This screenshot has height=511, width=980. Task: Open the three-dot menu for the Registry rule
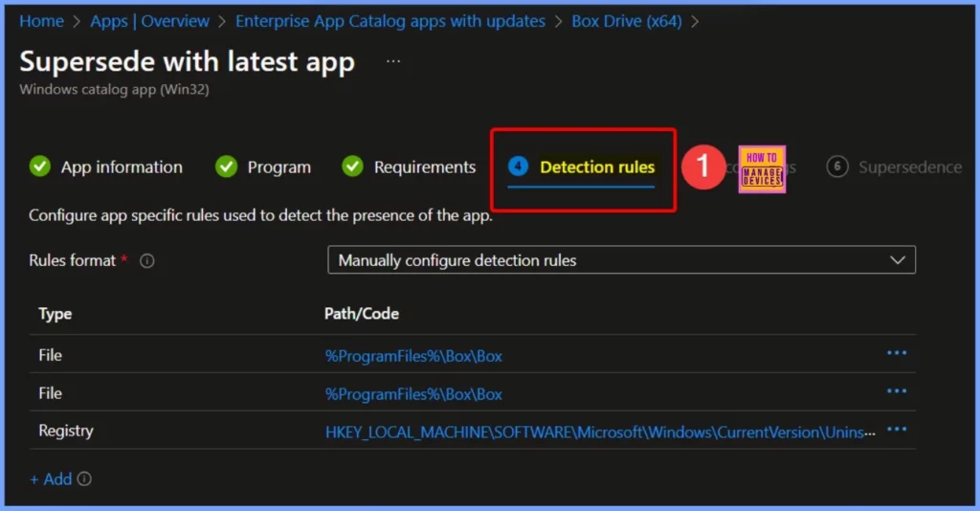pyautogui.click(x=896, y=430)
